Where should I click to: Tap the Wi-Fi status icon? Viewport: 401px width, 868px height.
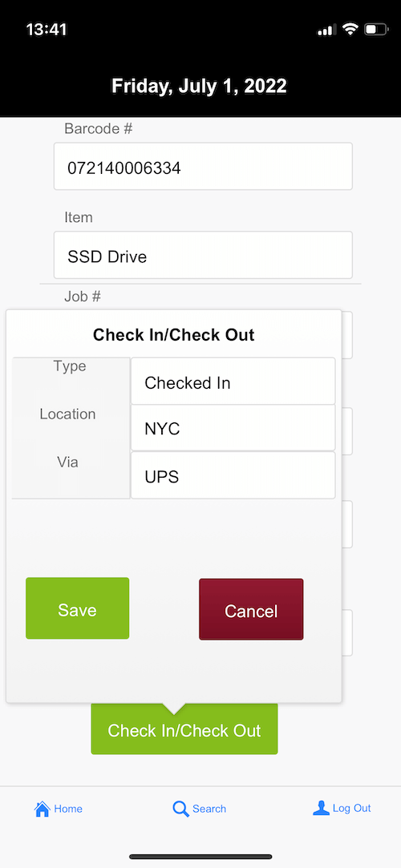350,29
